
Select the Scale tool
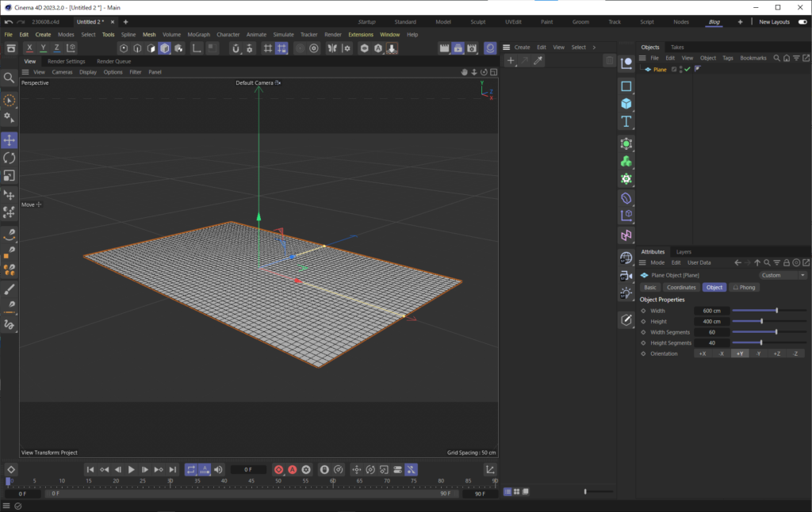tap(10, 175)
